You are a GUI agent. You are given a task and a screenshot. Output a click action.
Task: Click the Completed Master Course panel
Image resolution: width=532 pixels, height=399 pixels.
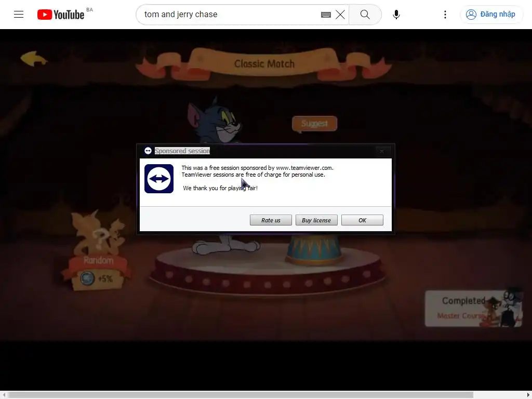(473, 309)
